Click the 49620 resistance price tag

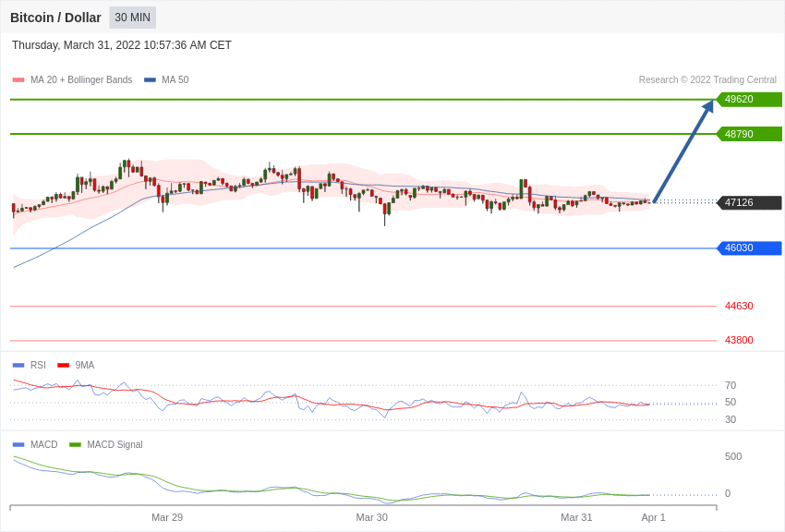coord(750,99)
